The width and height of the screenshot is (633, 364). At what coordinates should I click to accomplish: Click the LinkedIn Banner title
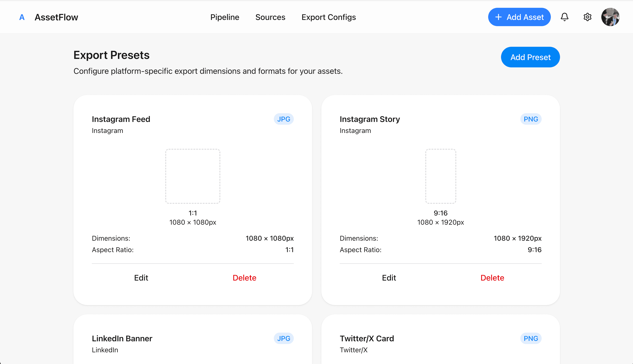coord(122,338)
